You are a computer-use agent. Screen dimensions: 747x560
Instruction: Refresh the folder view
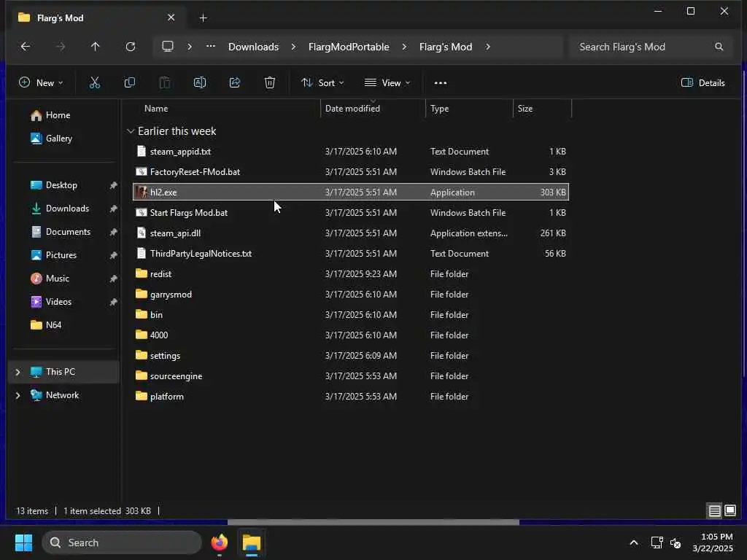[131, 47]
